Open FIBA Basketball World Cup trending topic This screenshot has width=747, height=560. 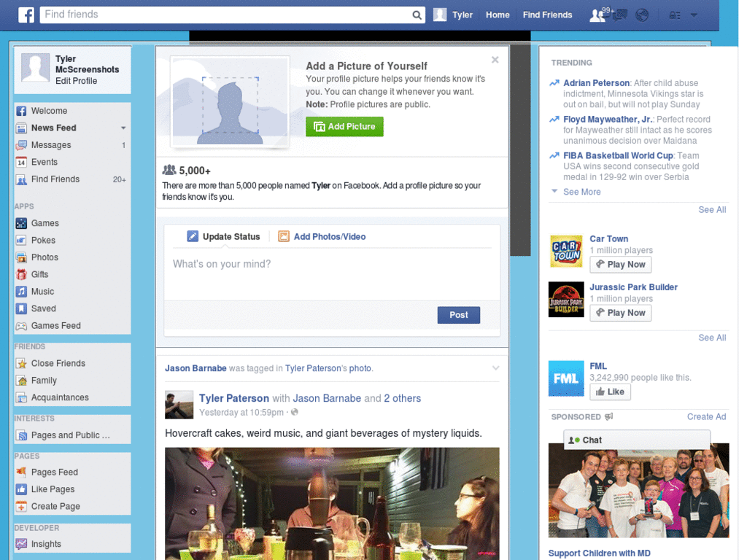click(618, 156)
